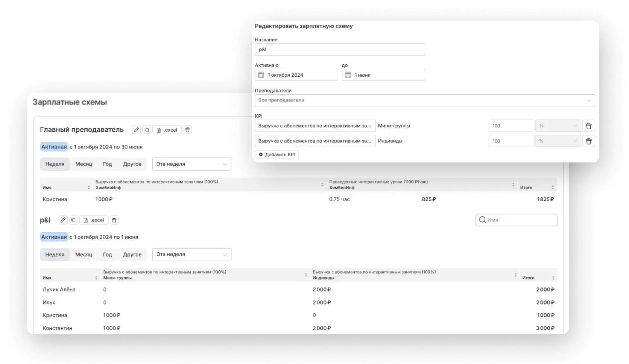Click the Имя search field
Viewport: 629px width, 364px height.
tap(519, 220)
